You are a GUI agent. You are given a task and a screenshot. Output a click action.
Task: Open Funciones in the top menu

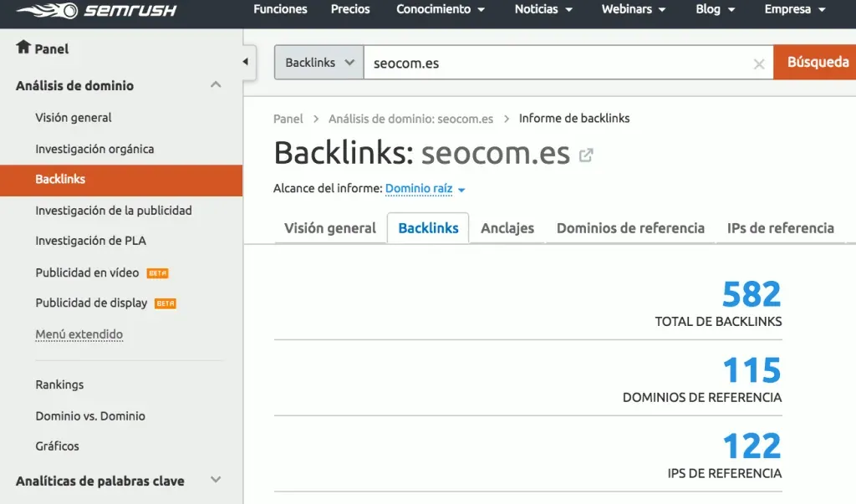tap(280, 9)
